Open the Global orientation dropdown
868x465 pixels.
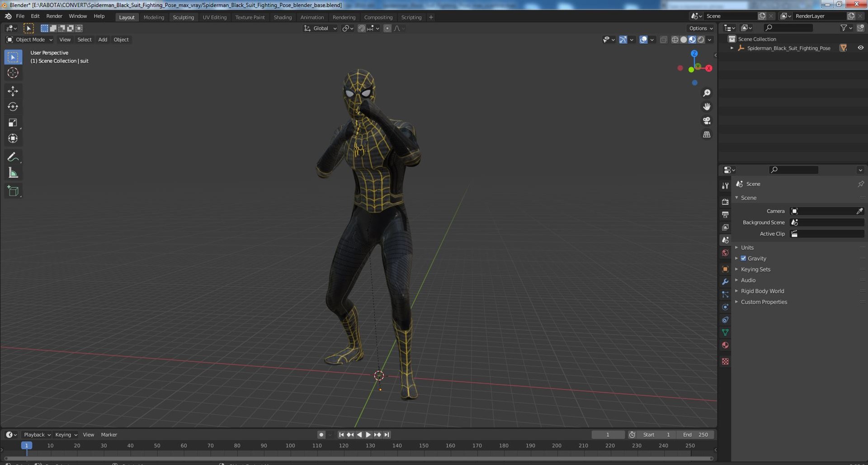tap(321, 28)
